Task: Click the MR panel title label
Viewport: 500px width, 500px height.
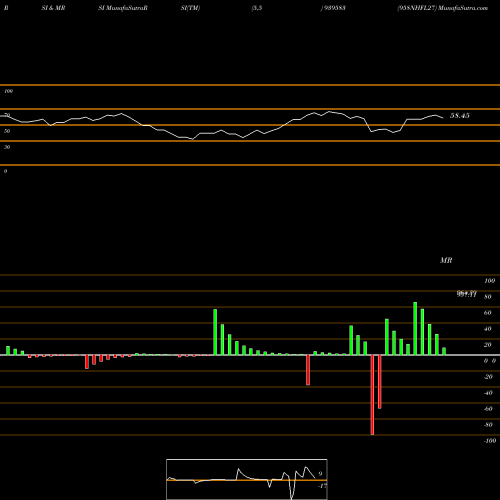Action: click(446, 260)
